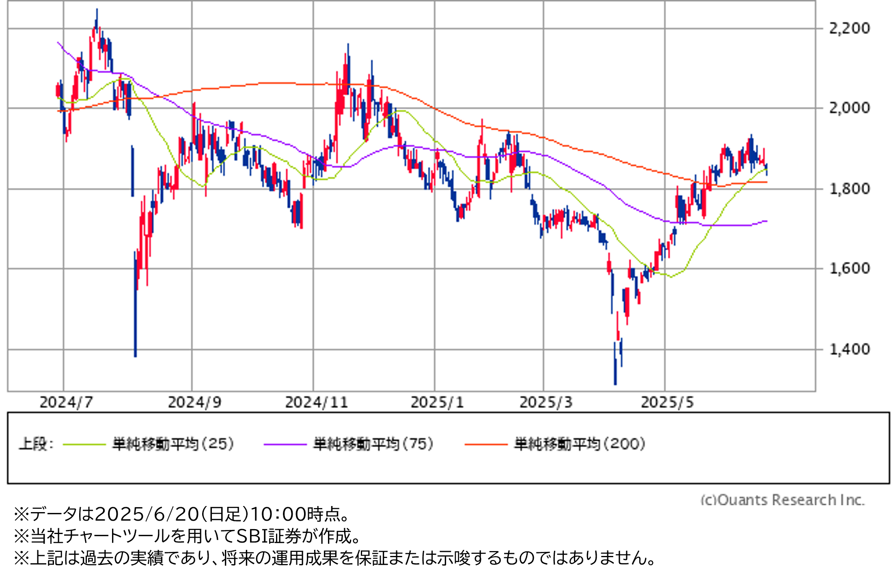This screenshot has width=893, height=588.
Task: Click the orange 200-day moving average legend line
Action: click(486, 444)
